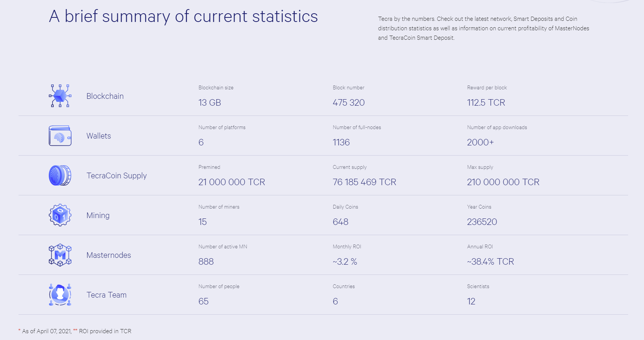This screenshot has height=340, width=644.
Task: Click the 475 320 block number value
Action: pyautogui.click(x=348, y=103)
